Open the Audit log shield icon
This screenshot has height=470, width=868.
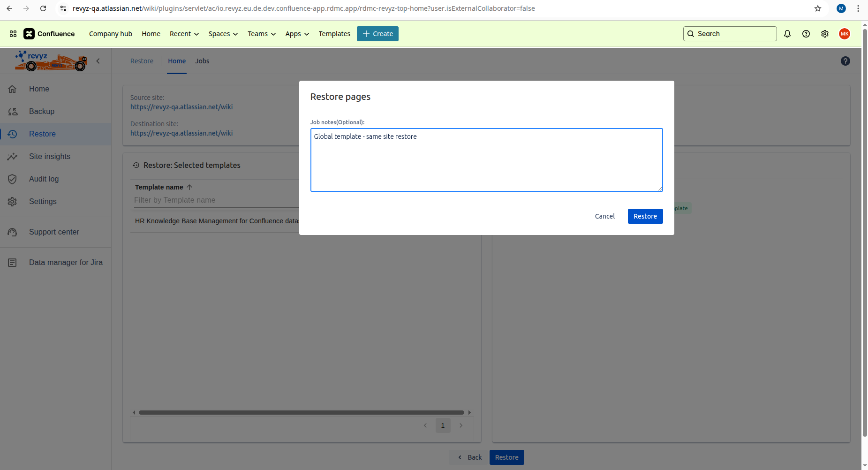[x=13, y=179]
